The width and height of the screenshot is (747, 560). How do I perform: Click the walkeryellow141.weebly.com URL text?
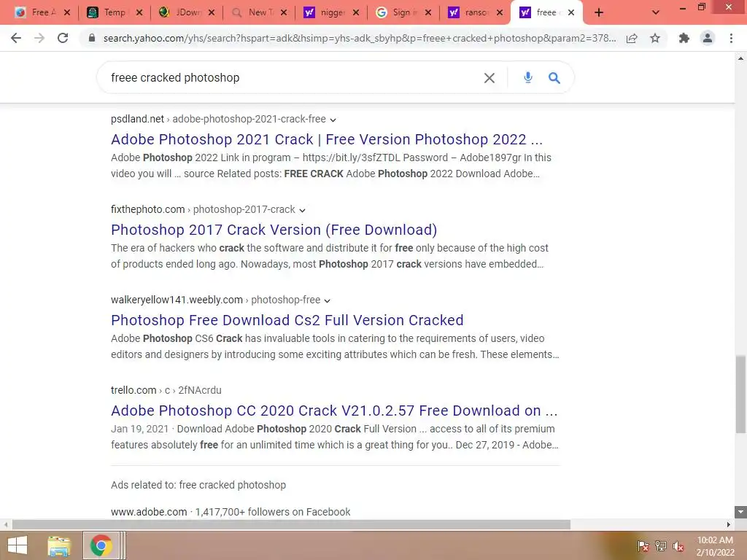tap(177, 300)
